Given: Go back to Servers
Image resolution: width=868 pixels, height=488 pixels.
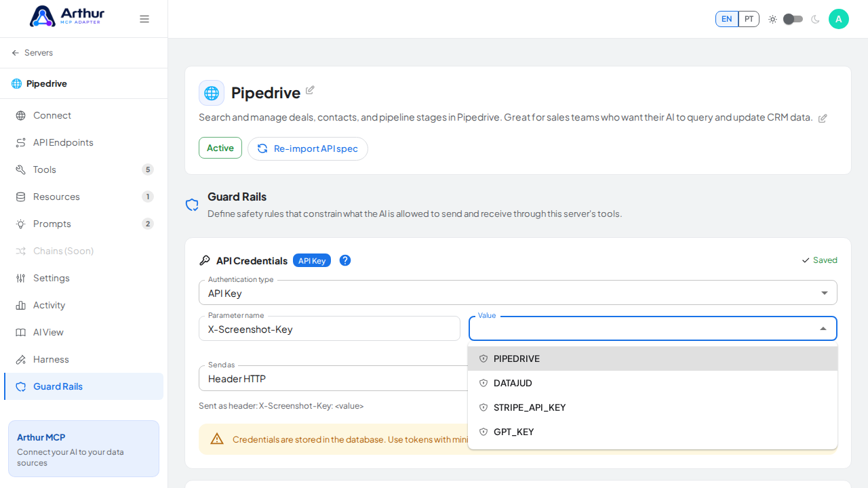Looking at the screenshot, I should point(32,53).
